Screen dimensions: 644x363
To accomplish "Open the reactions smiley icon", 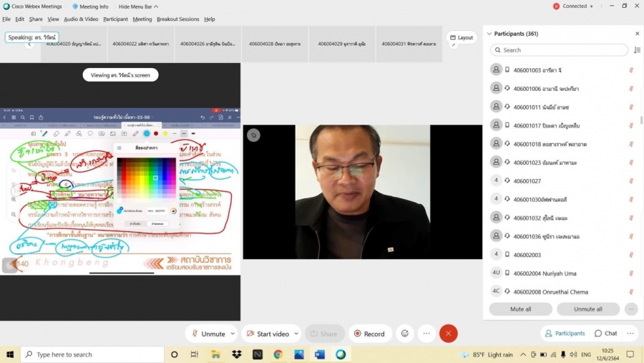I will point(405,334).
